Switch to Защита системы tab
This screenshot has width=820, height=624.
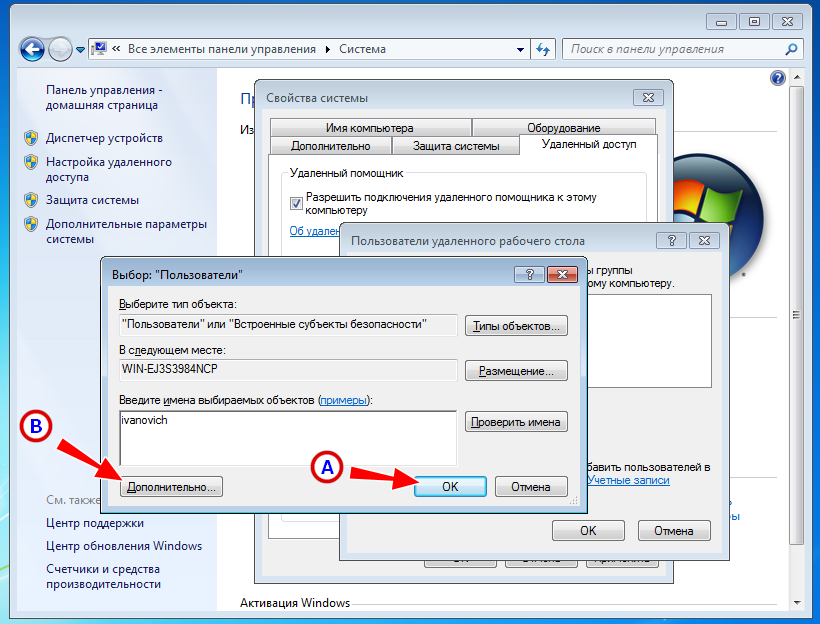[455, 146]
